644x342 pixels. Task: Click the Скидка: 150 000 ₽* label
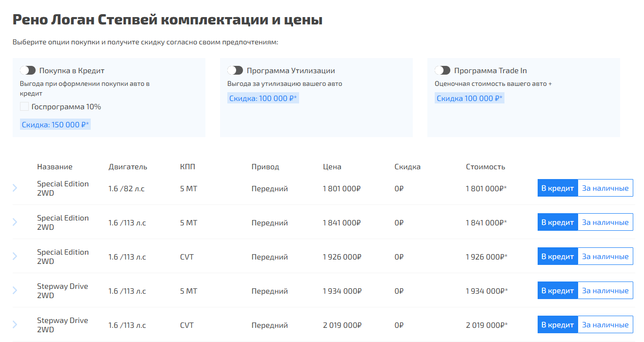56,124
